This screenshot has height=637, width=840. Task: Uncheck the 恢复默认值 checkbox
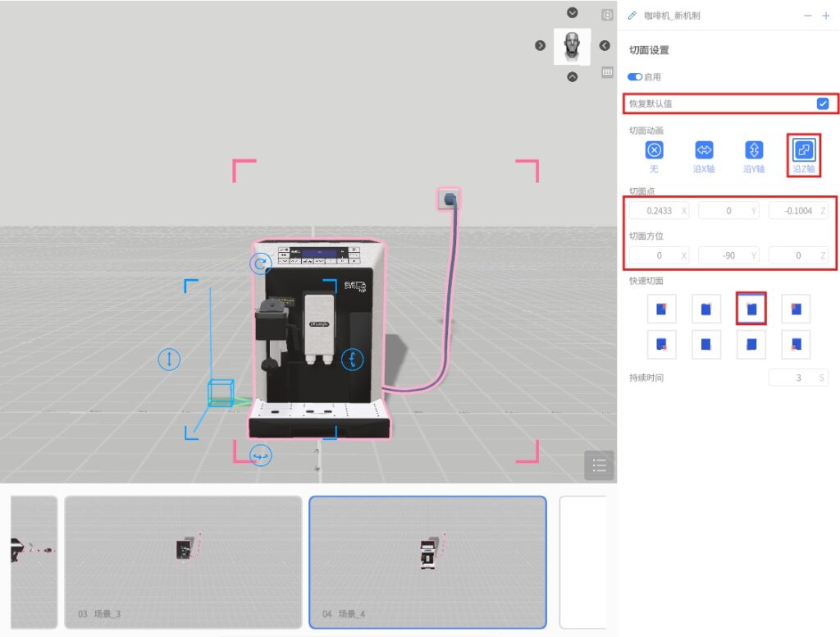(822, 104)
